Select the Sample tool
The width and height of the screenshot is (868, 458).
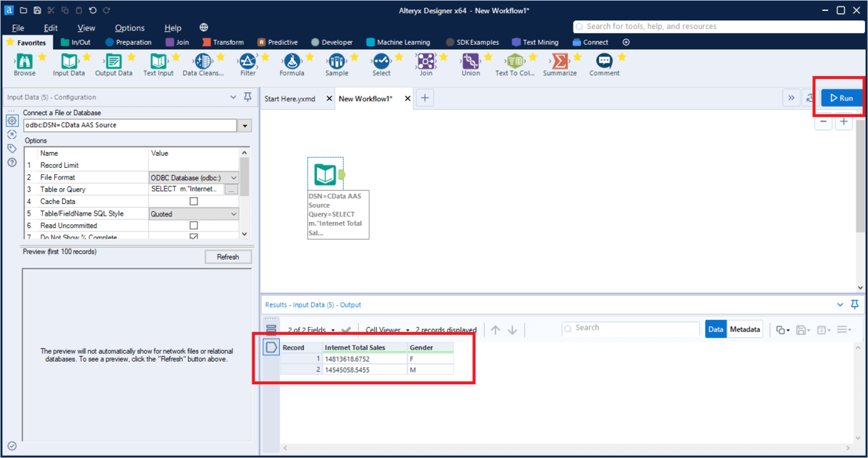[x=337, y=62]
